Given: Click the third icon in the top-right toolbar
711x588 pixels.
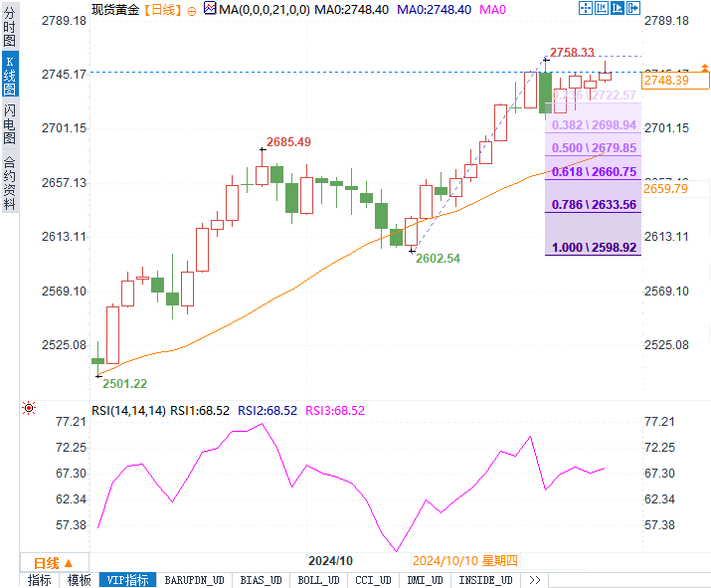Looking at the screenshot, I should point(618,9).
